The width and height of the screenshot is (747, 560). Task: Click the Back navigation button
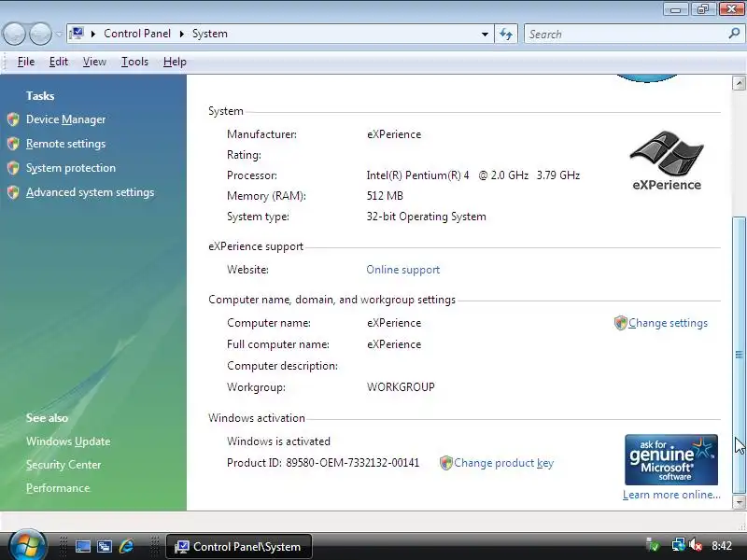coord(14,35)
